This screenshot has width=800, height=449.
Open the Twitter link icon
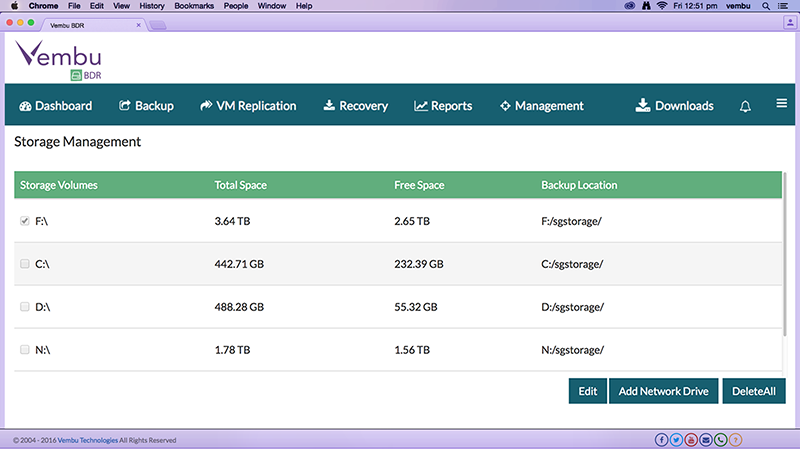pos(676,439)
